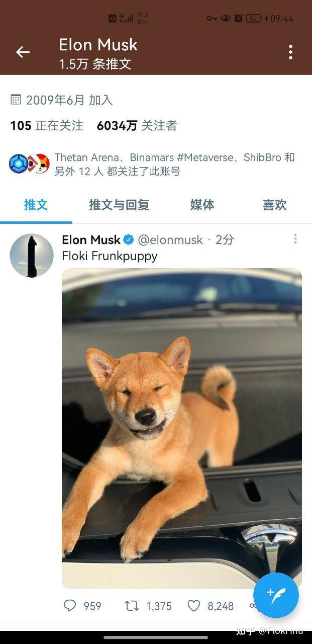The width and height of the screenshot is (312, 644).
Task: Open the tweet's three-dot options menu
Action: 295,238
